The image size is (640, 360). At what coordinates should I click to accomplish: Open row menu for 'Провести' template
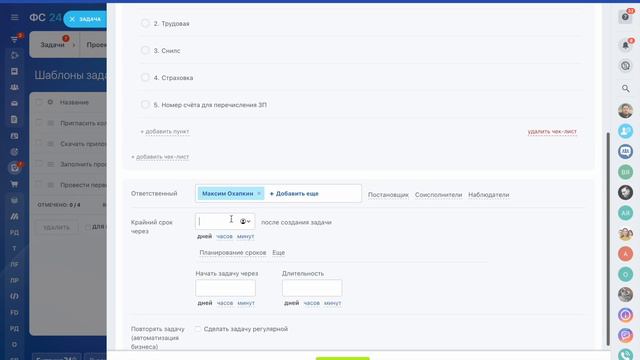tap(51, 185)
